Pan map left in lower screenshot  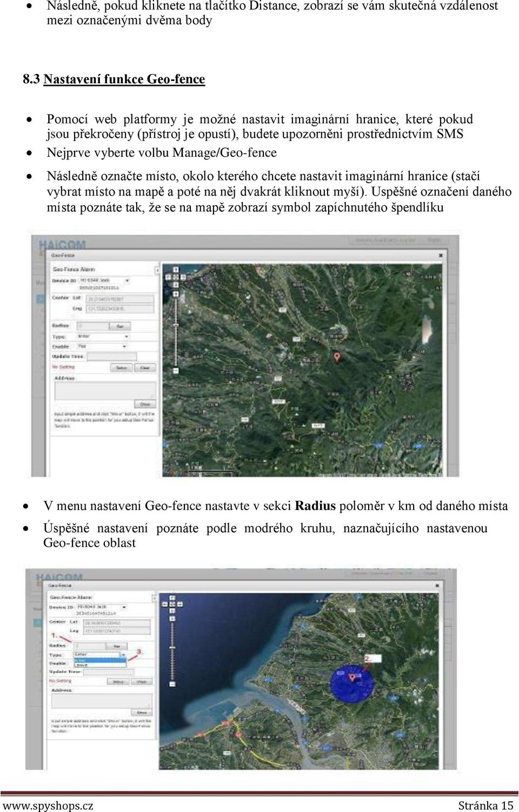(x=165, y=604)
